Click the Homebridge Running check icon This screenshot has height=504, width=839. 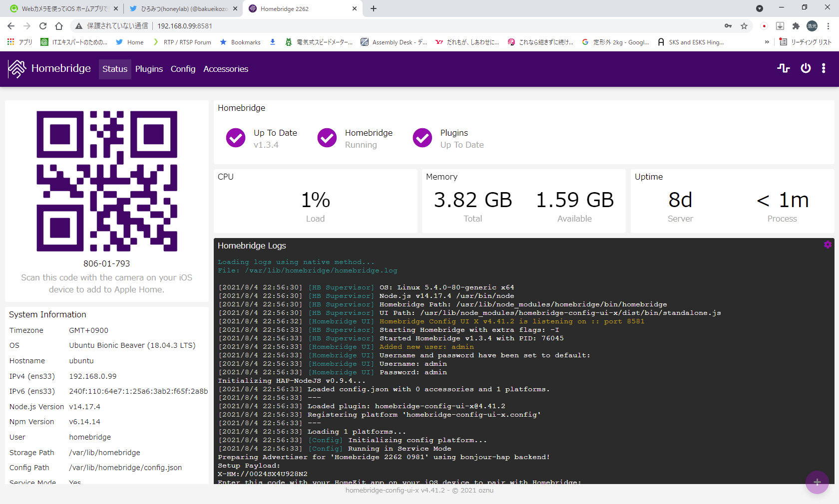[327, 138]
